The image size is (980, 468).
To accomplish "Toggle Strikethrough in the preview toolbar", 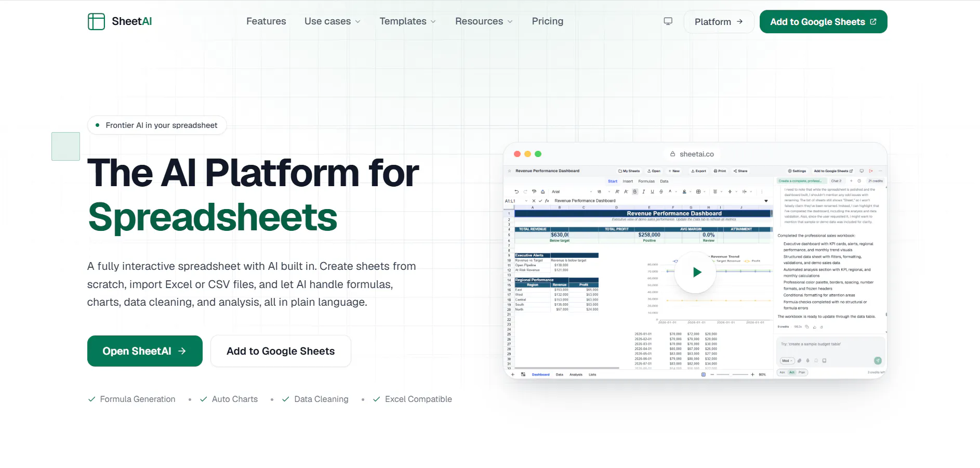I will pos(661,192).
